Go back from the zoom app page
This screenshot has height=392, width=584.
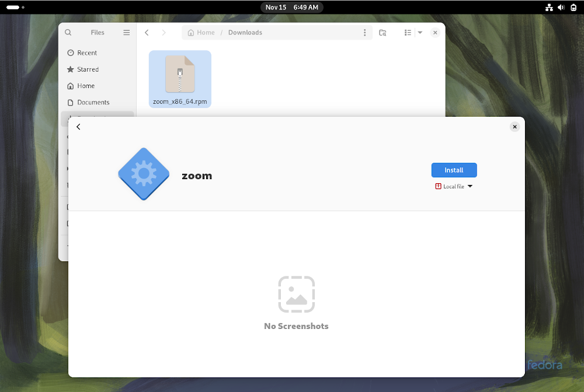click(x=78, y=126)
